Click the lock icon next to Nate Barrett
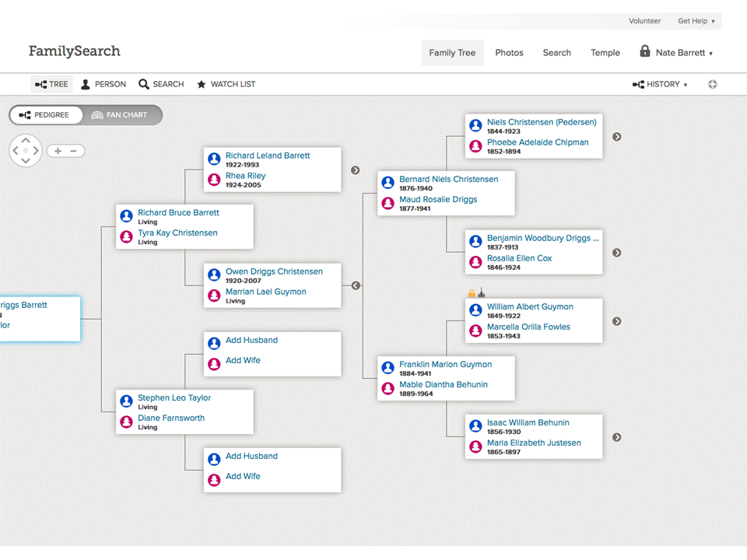This screenshot has height=560, width=747. click(644, 52)
